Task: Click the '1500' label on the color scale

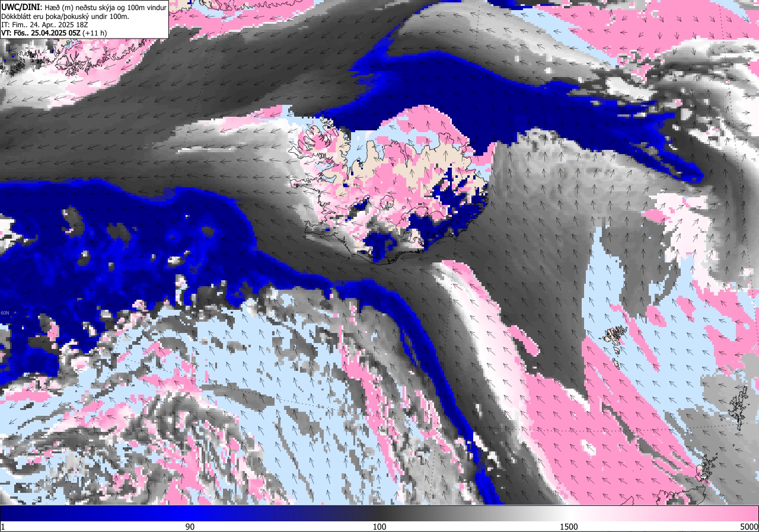Action: 570,527
